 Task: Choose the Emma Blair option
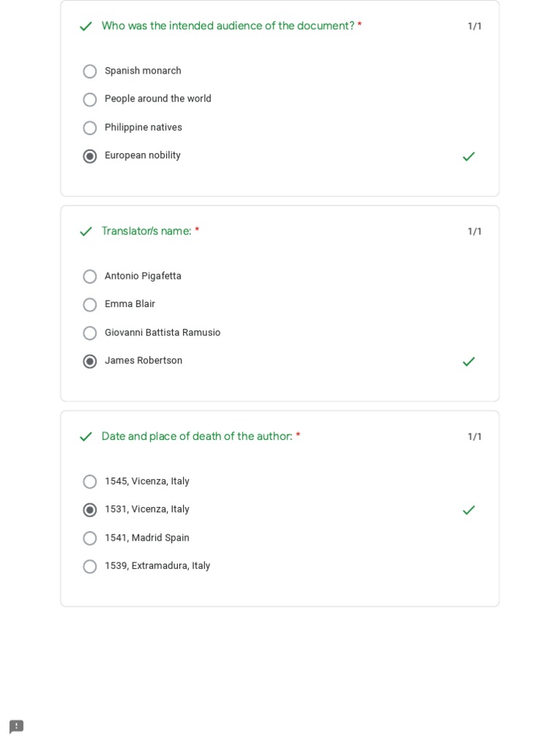click(x=90, y=304)
